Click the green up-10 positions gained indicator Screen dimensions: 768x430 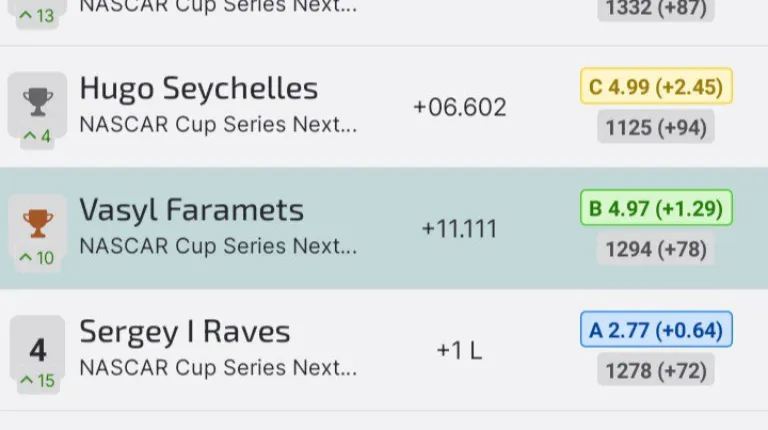pyautogui.click(x=37, y=258)
